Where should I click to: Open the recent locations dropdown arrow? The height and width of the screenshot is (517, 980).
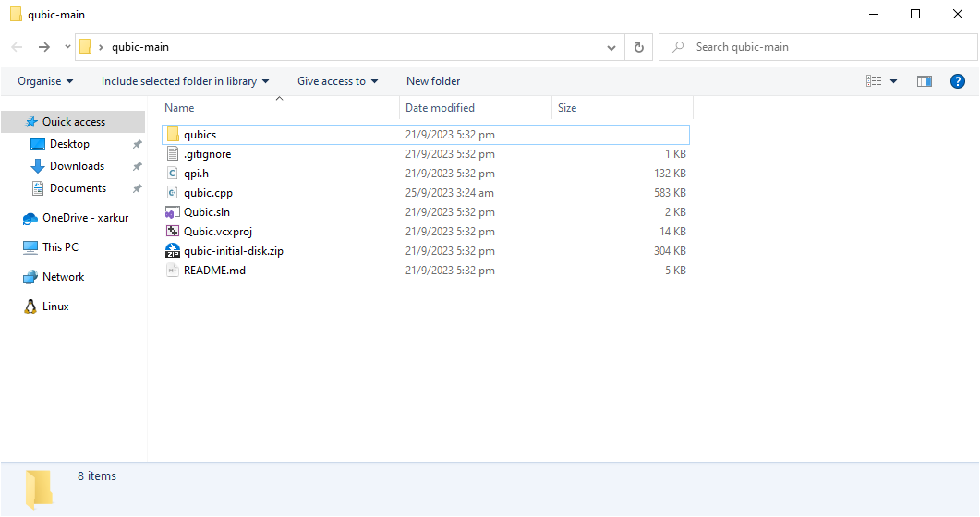67,47
